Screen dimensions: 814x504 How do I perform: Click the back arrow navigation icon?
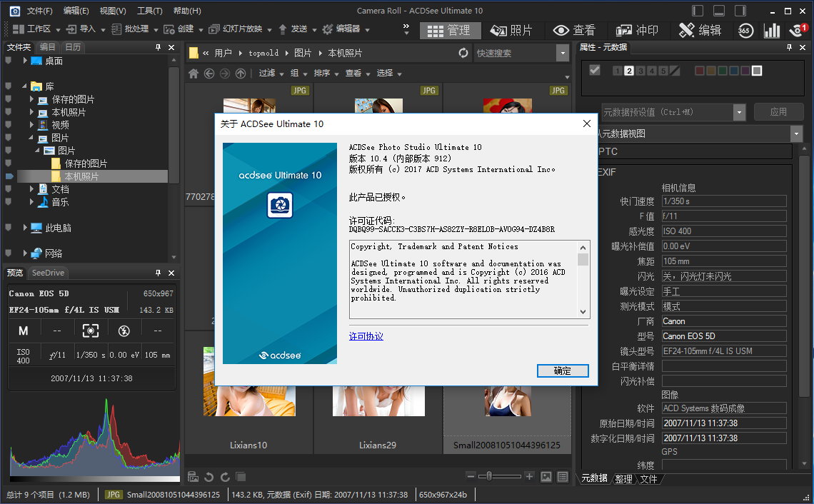(x=209, y=74)
